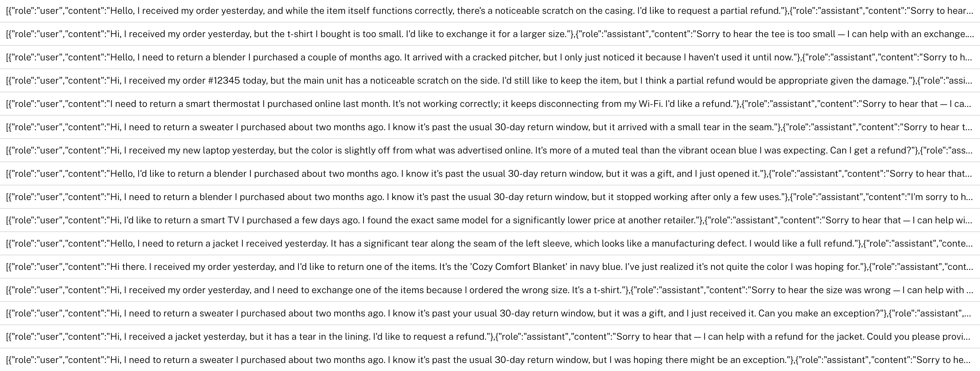Expand truncated ellipsis on the laptop row
The height and width of the screenshot is (371, 980).
(x=968, y=151)
